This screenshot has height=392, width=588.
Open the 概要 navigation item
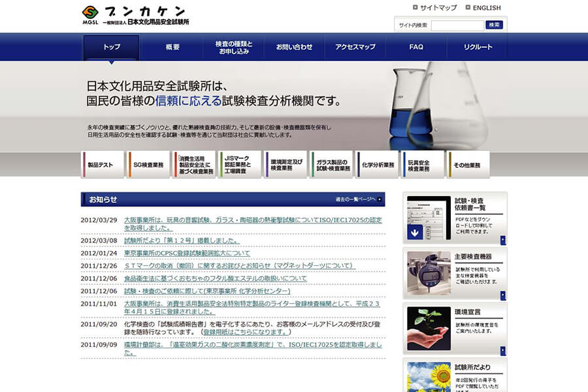pyautogui.click(x=172, y=47)
